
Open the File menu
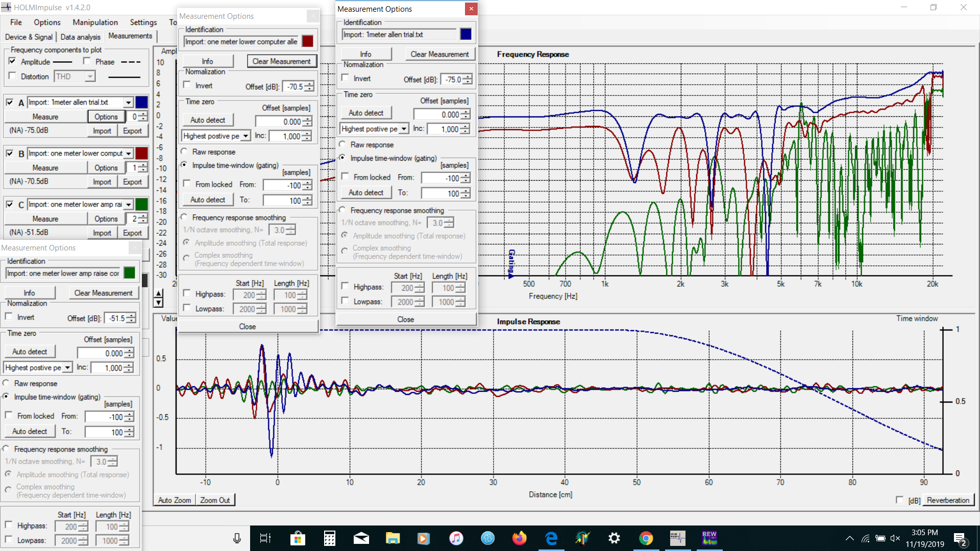[16, 22]
